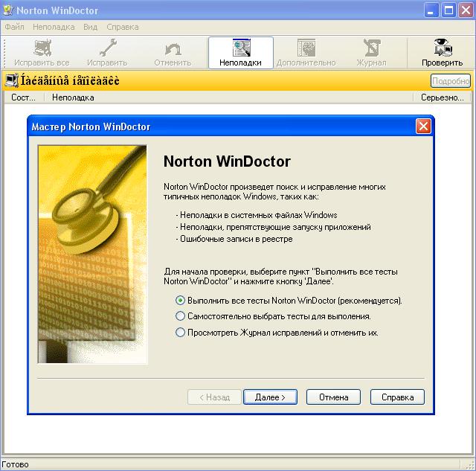Click 'Неполадки в системных файлах Windows' line

point(258,215)
